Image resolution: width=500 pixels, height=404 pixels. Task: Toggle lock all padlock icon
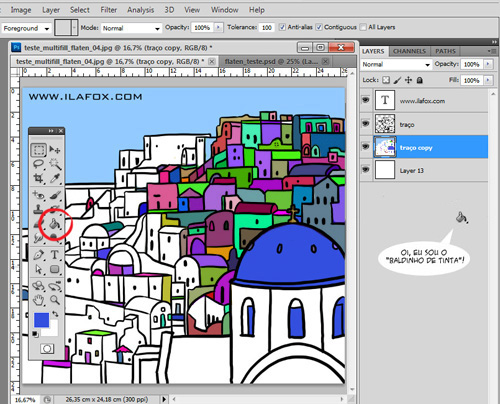click(420, 80)
